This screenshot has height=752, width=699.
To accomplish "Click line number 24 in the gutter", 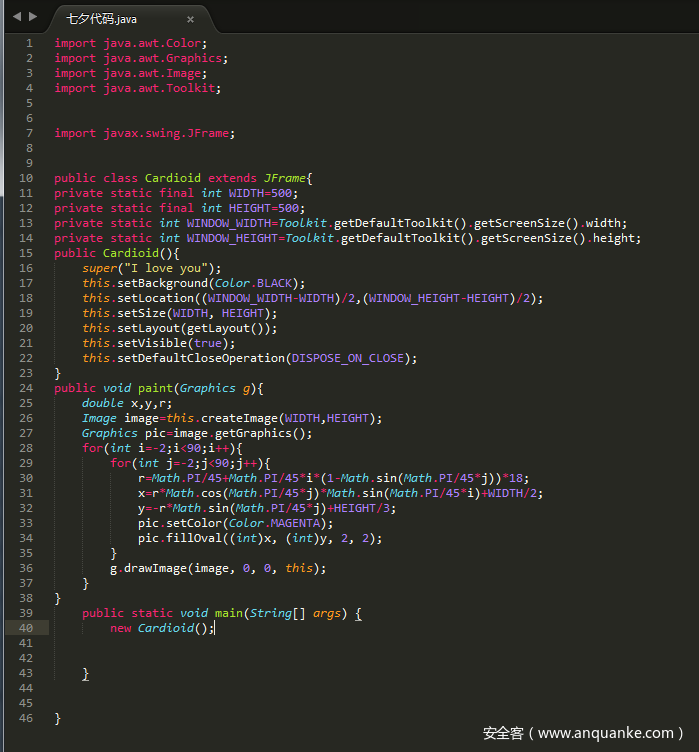I will [x=26, y=388].
